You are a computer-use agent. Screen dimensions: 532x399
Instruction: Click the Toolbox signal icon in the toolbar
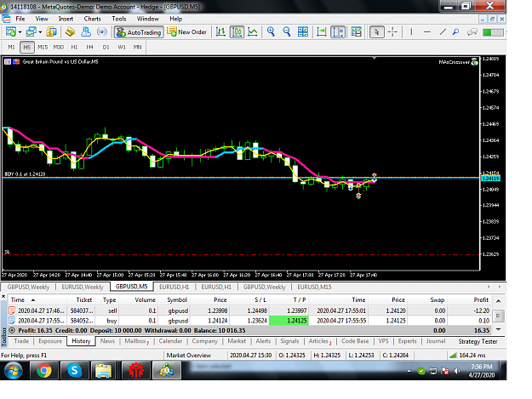click(102, 32)
